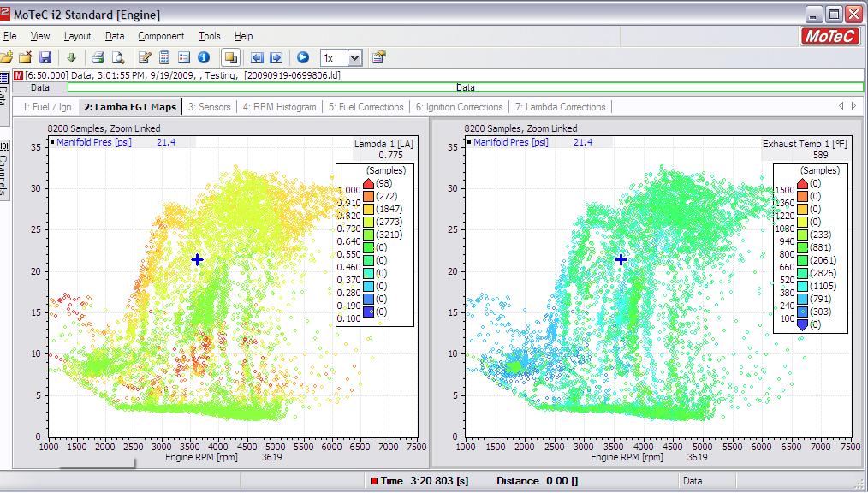Open the 4: RPM Histogram tab
Screen dimensions: 868x493
click(280, 107)
